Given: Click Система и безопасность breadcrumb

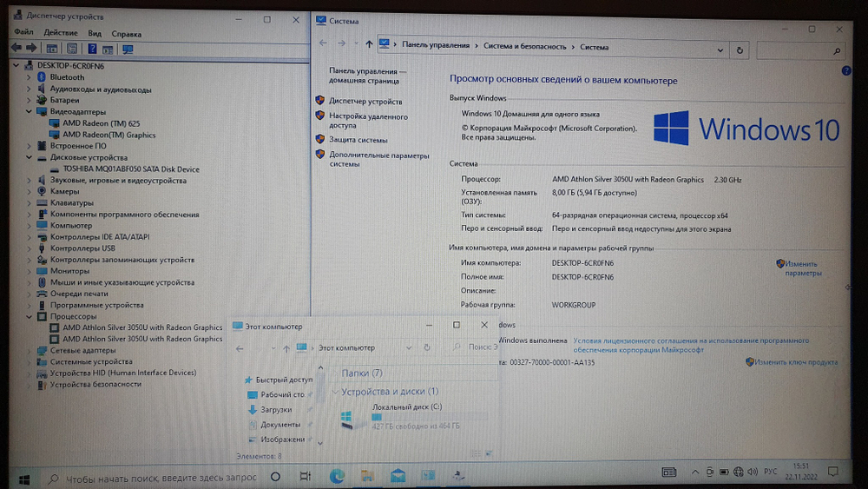Looking at the screenshot, I should pyautogui.click(x=525, y=47).
